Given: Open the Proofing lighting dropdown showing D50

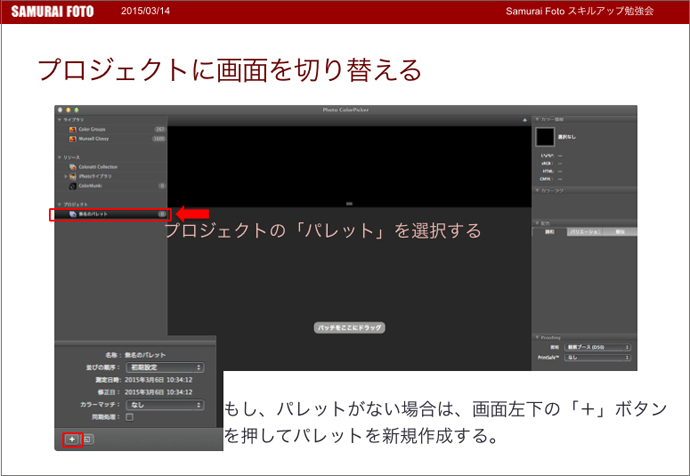Looking at the screenshot, I should coord(598,348).
